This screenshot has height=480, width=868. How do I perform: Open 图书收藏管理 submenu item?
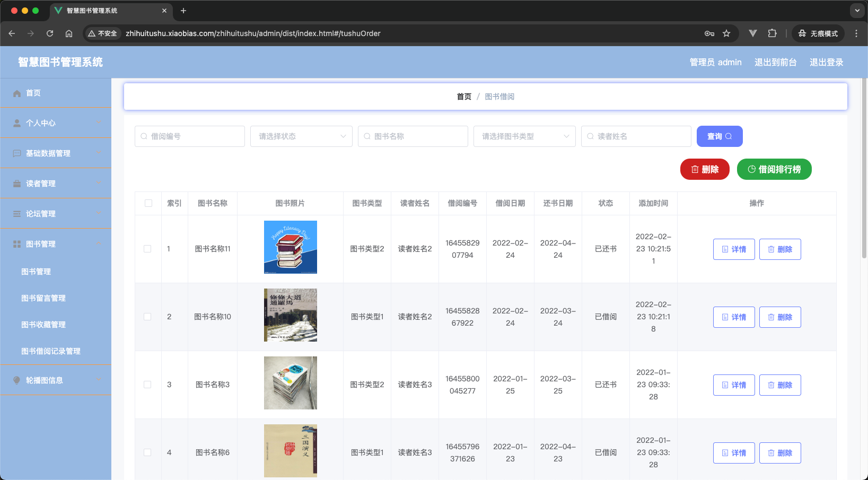pyautogui.click(x=56, y=325)
